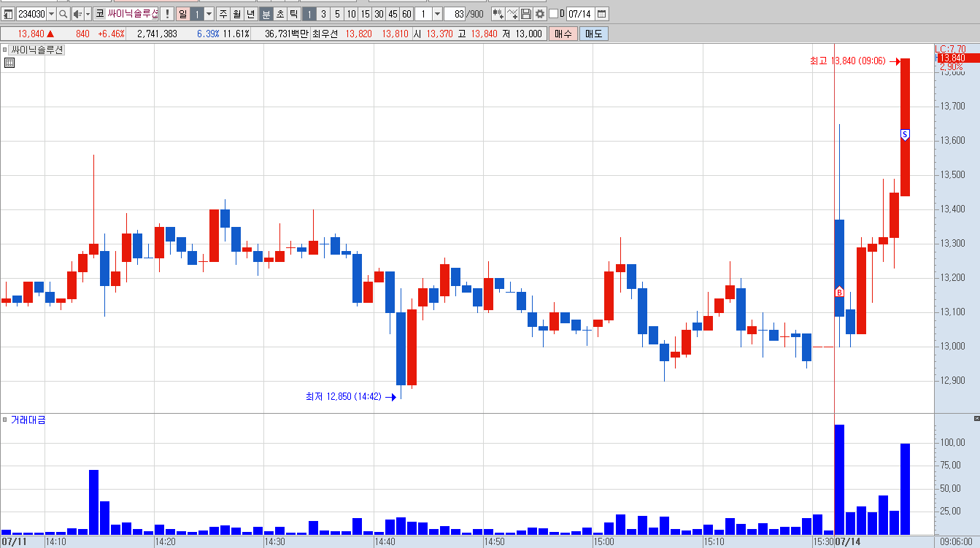Select the 10-minute interval button
980x548 pixels.
coord(351,14)
